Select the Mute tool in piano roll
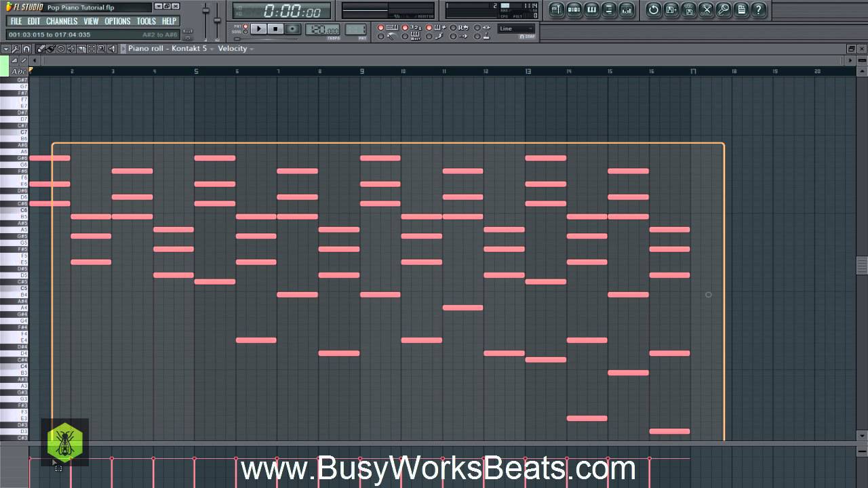Viewport: 868px width, 488px height. [71, 49]
